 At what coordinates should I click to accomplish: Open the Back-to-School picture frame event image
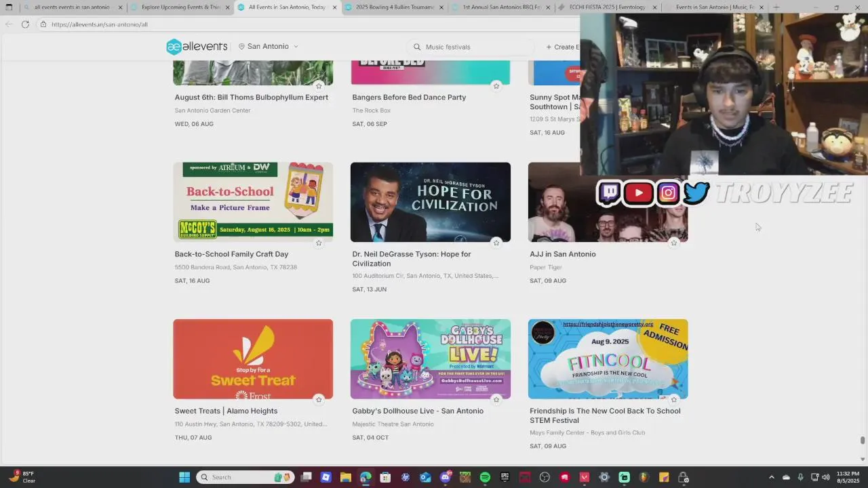coord(253,202)
